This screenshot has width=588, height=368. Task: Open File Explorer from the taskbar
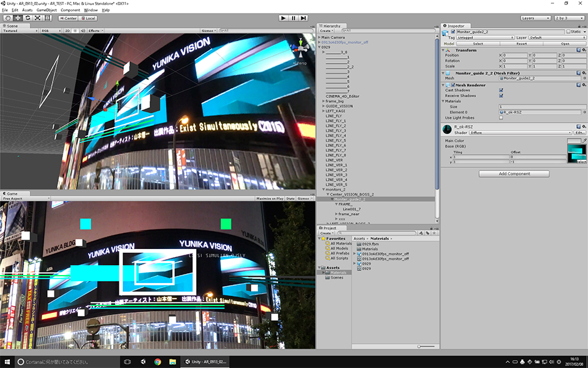(173, 362)
